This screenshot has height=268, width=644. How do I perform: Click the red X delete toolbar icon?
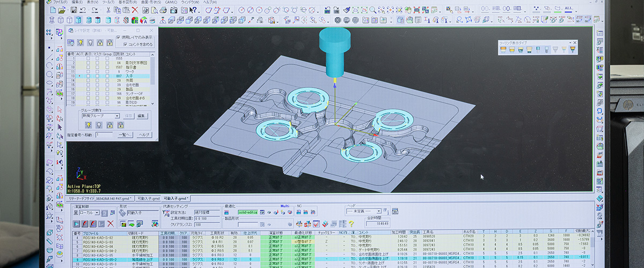coord(134,10)
